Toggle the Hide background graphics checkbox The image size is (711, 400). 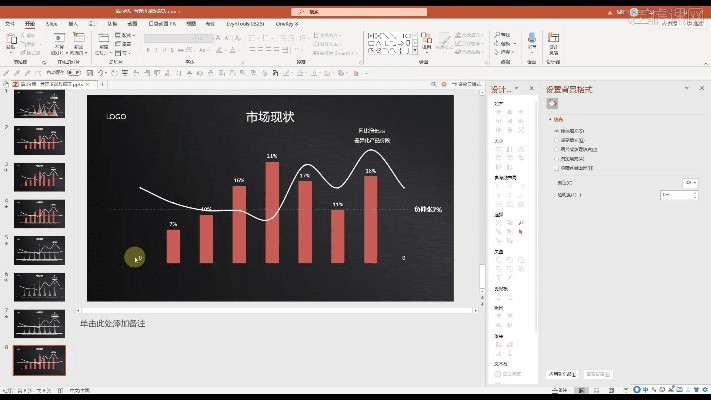pyautogui.click(x=556, y=167)
